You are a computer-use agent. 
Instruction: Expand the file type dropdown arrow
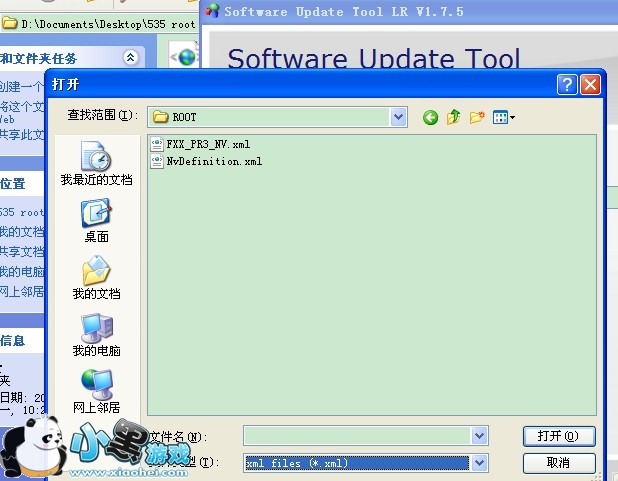tap(479, 463)
